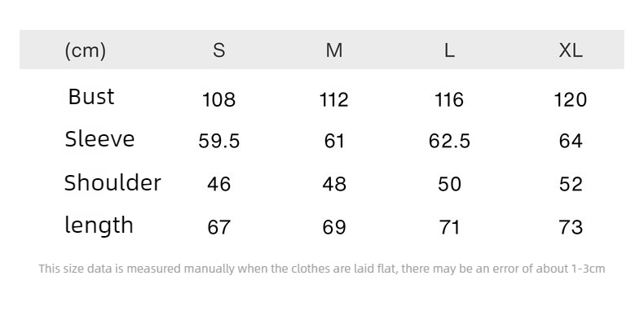
Task: Click the sleeve value 59.5
Action: pos(219,141)
